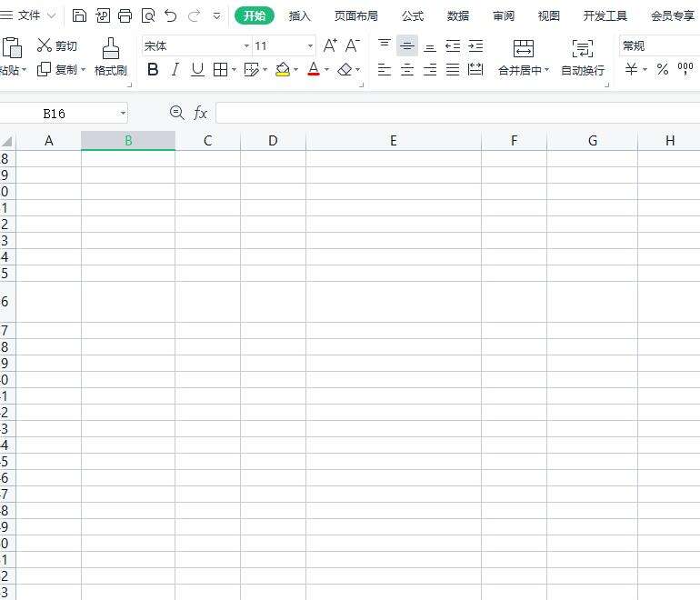Click into the formula bar input

pos(457,113)
